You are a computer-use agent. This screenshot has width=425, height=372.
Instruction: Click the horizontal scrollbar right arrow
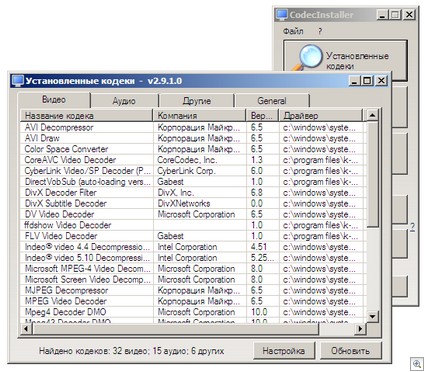pos(360,329)
